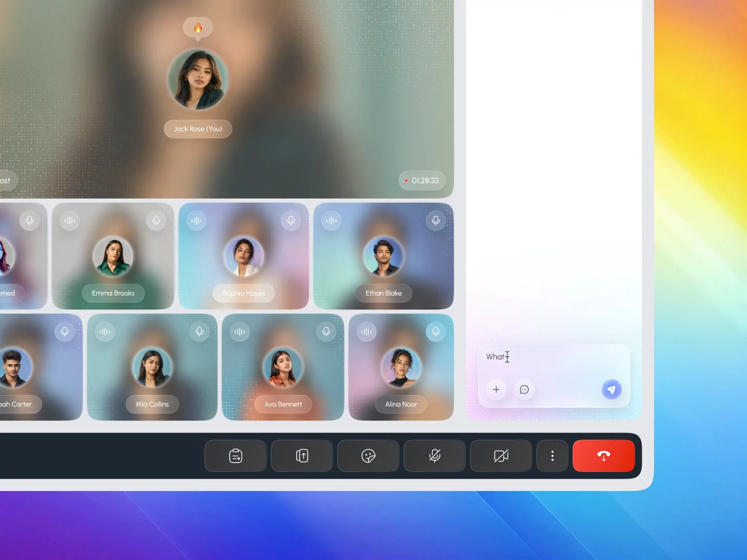The image size is (747, 560).
Task: Toggle Ava Bennett's microphone icon
Action: click(326, 331)
